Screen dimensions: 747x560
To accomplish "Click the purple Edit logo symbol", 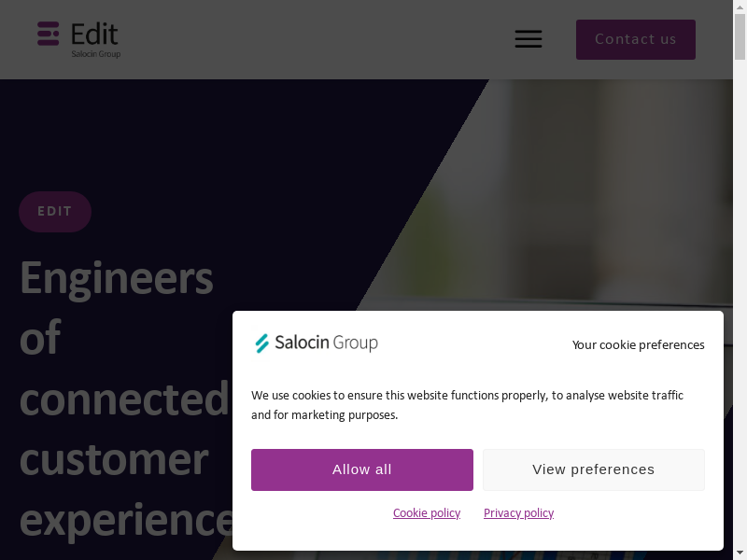I will pos(49,35).
